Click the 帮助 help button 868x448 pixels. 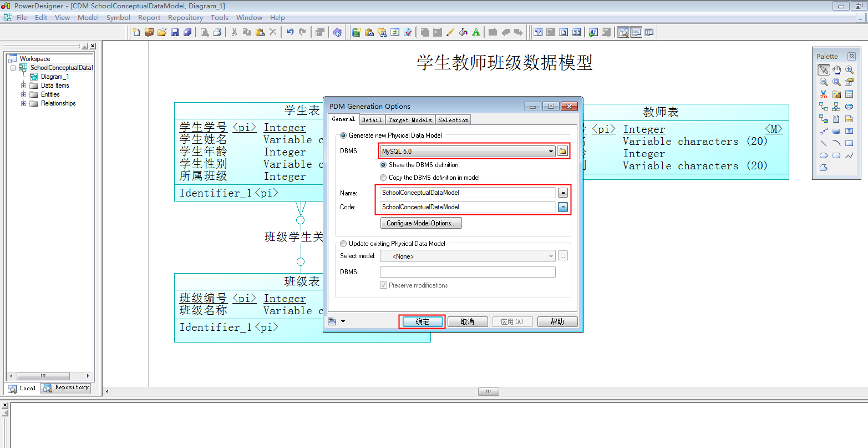point(557,322)
